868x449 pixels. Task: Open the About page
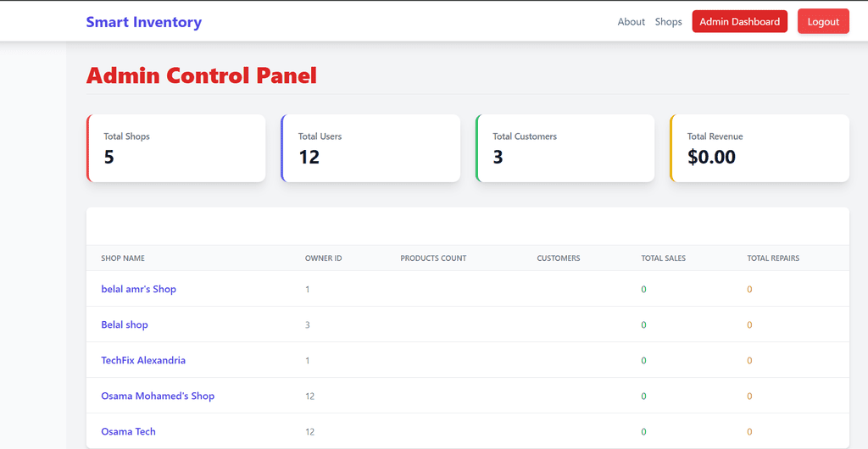[x=631, y=22]
